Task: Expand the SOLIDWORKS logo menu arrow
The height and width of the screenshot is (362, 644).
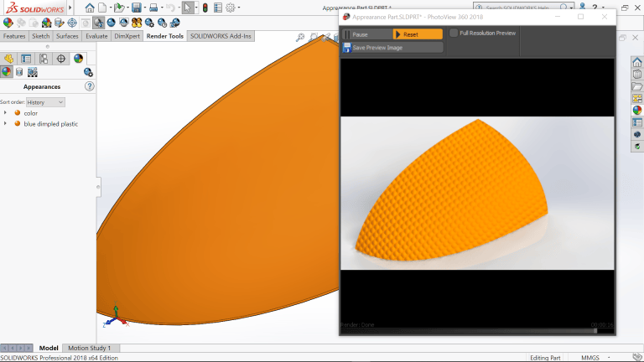Action: click(x=70, y=8)
